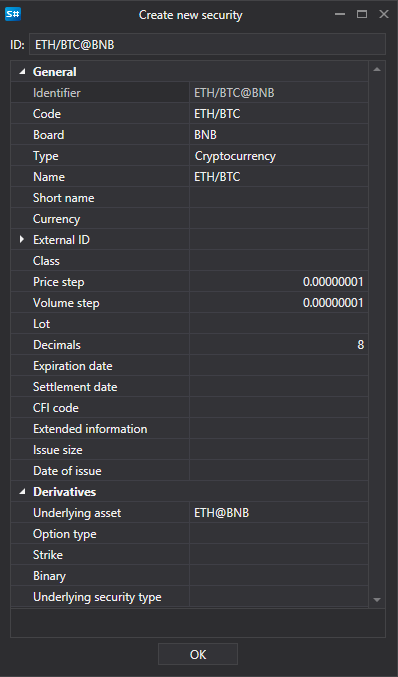Edit Price step value 0.00000001
Viewport: 398px width, 677px height.
pos(279,282)
